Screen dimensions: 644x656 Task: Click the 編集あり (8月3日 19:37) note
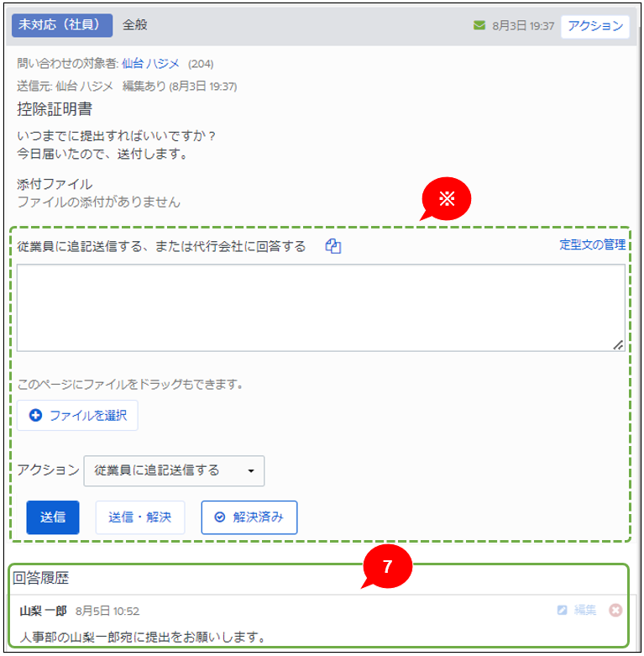point(180,87)
